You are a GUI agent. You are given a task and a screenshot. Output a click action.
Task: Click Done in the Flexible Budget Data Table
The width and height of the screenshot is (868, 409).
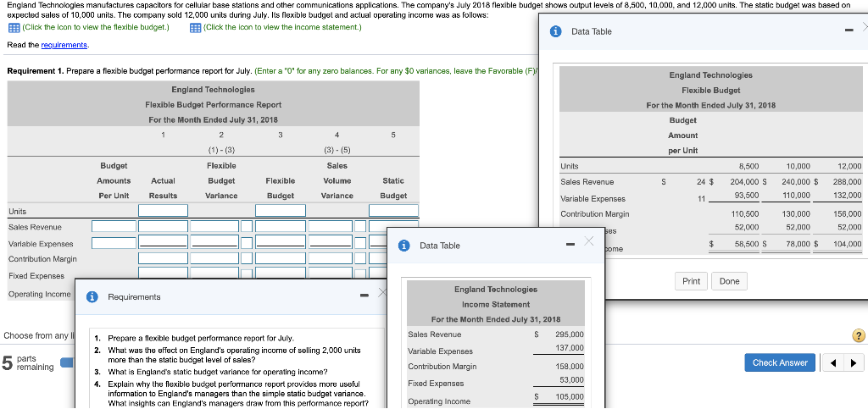pyautogui.click(x=729, y=281)
